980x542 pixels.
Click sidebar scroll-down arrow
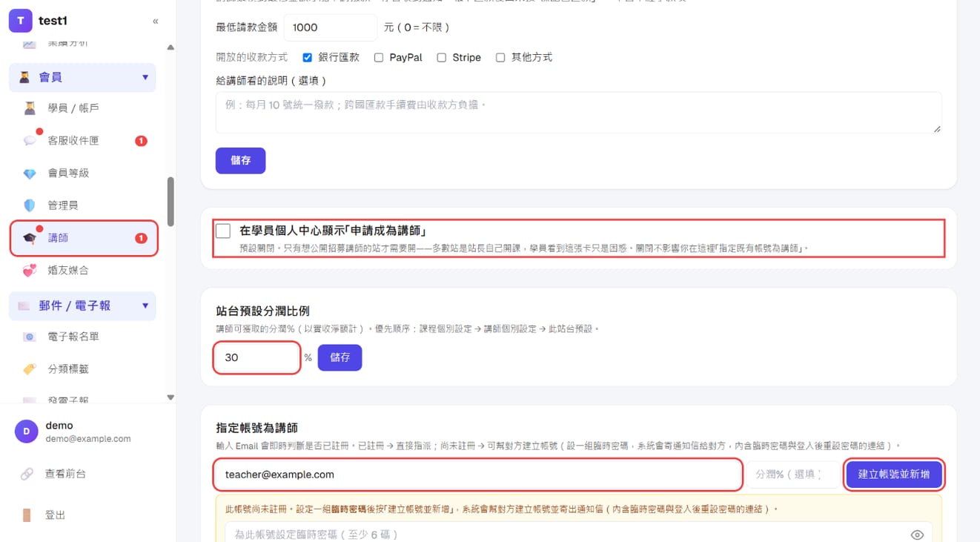(x=170, y=397)
